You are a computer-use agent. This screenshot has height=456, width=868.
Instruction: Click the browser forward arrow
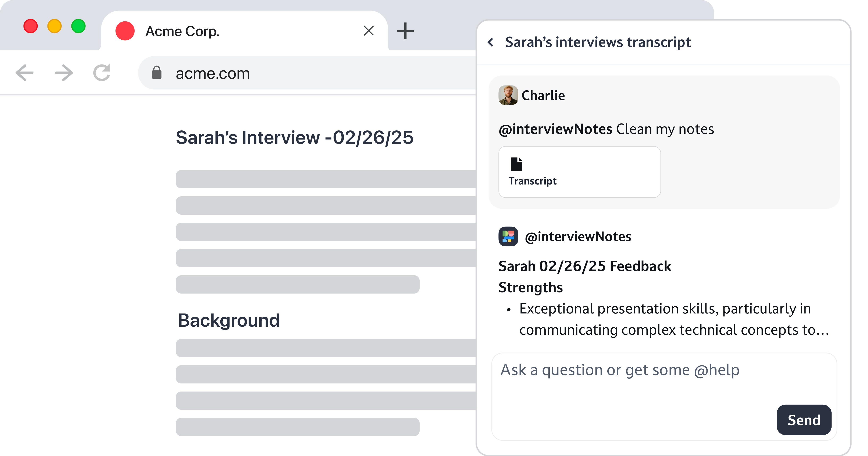tap(64, 73)
